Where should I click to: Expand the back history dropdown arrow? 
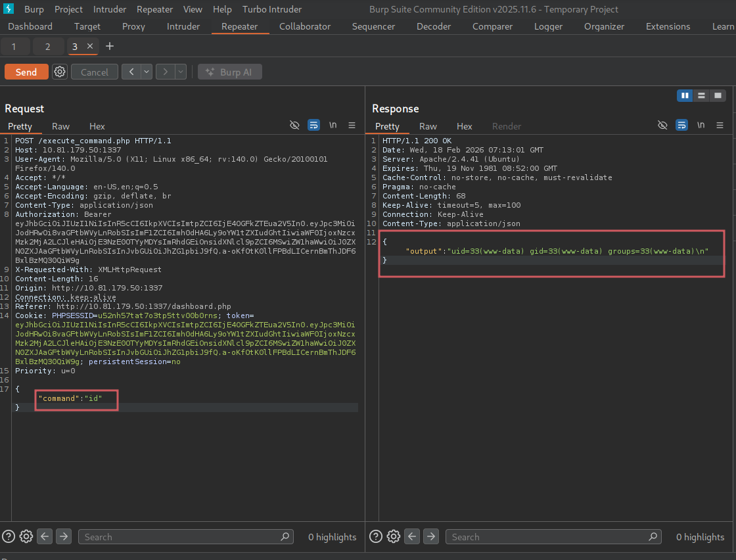pos(147,72)
